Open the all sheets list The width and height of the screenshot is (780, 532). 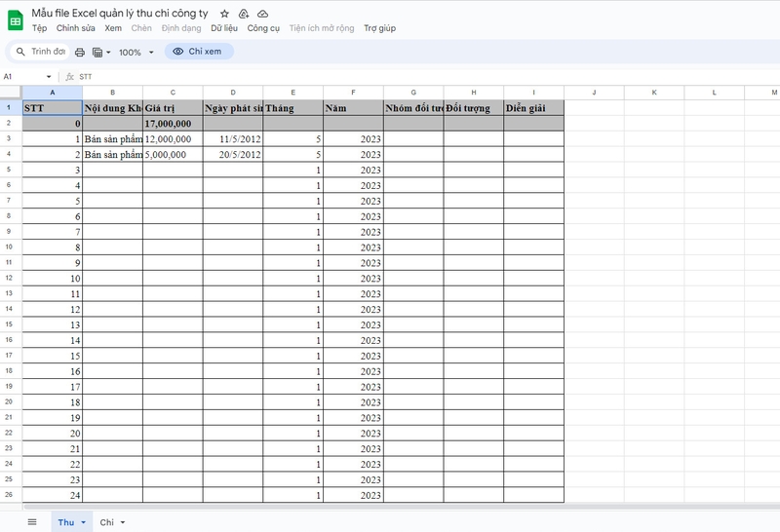point(32,522)
